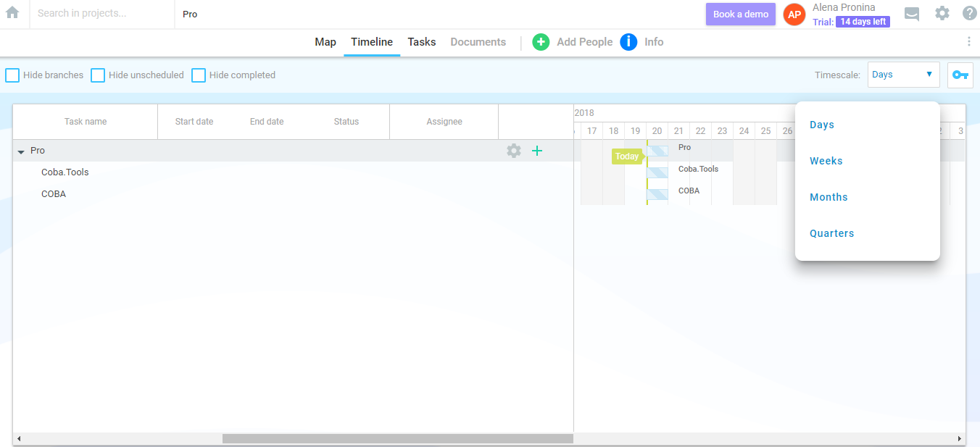The image size is (980, 447).
Task: Click the Info label
Action: click(x=654, y=42)
